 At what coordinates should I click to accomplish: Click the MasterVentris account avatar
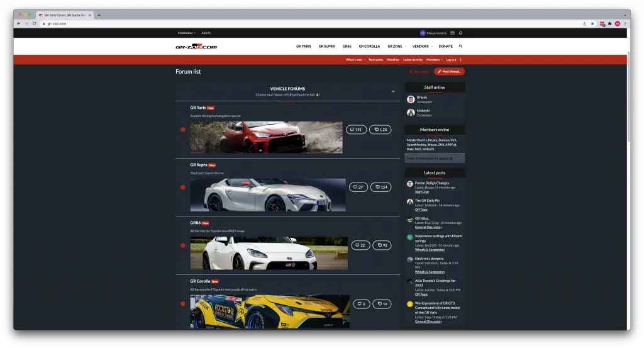tap(422, 33)
